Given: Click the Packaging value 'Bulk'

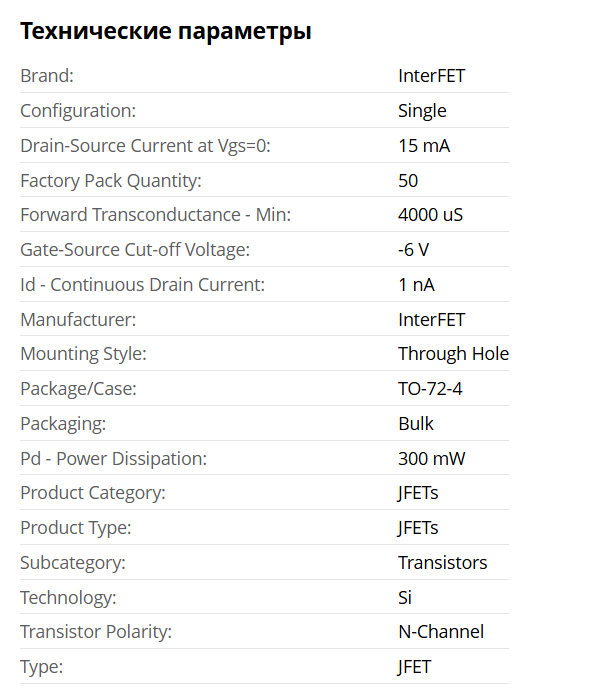Looking at the screenshot, I should 416,423.
